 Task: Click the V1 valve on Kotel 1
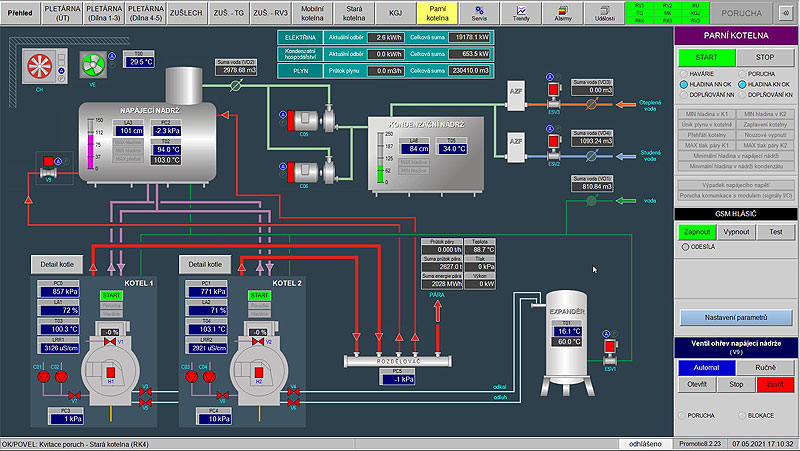[x=110, y=341]
